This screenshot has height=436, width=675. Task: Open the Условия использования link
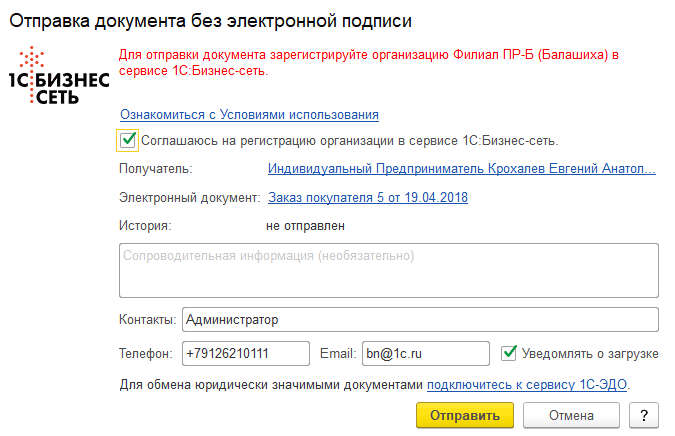(x=249, y=115)
